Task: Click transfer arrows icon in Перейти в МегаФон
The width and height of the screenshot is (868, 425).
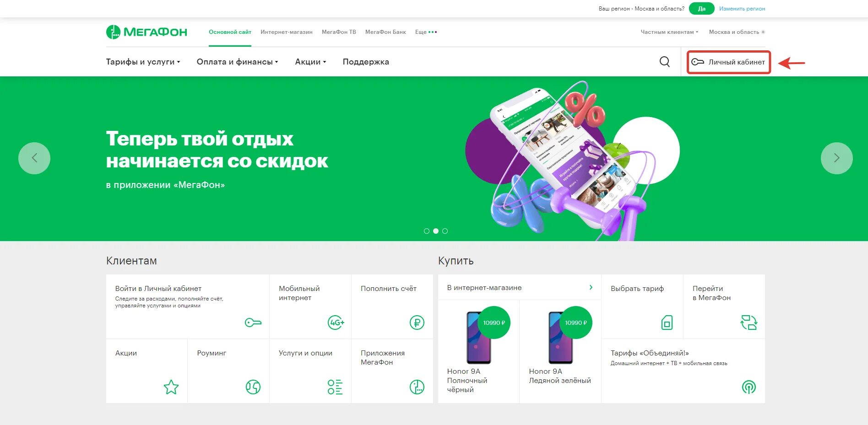Action: tap(749, 323)
